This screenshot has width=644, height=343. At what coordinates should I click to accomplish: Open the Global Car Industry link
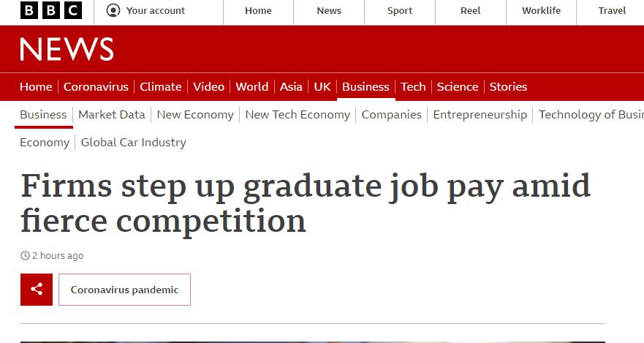tap(133, 143)
